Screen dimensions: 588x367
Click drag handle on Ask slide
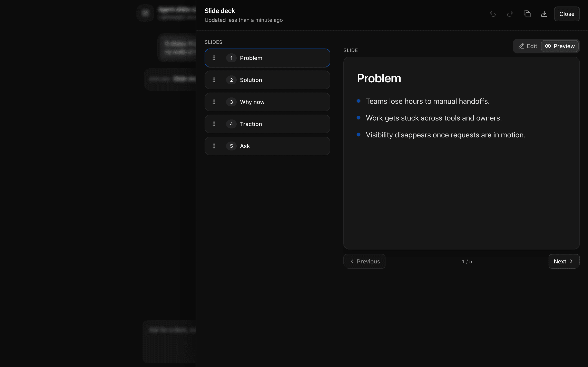pyautogui.click(x=214, y=146)
